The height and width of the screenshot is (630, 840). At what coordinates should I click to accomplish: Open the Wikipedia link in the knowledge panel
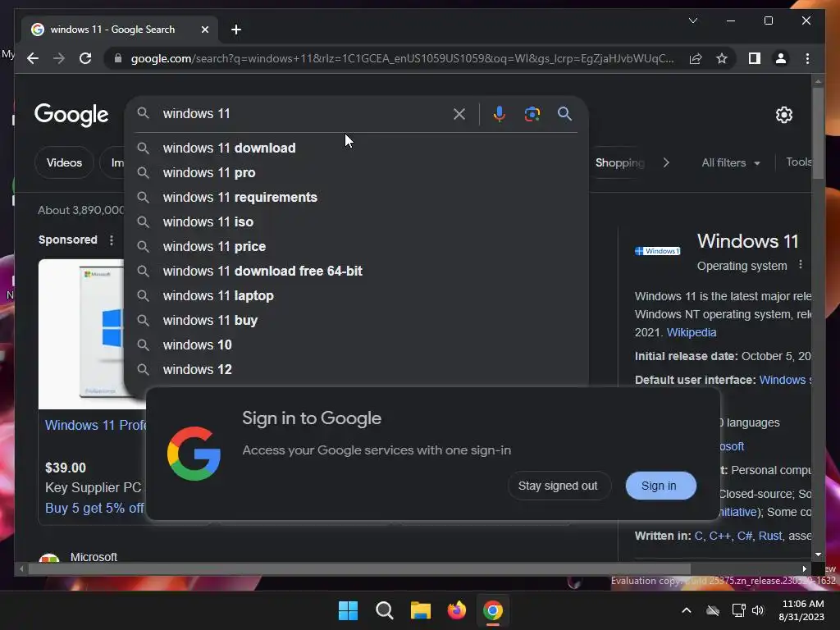pos(691,332)
